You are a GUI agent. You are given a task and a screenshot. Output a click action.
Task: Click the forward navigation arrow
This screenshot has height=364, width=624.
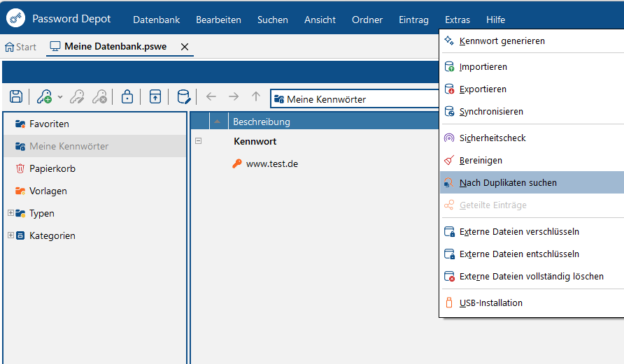pyautogui.click(x=234, y=96)
